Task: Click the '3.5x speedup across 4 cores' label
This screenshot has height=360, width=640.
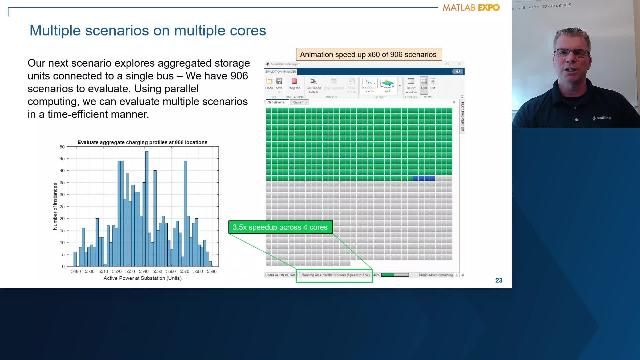Action: click(x=280, y=227)
